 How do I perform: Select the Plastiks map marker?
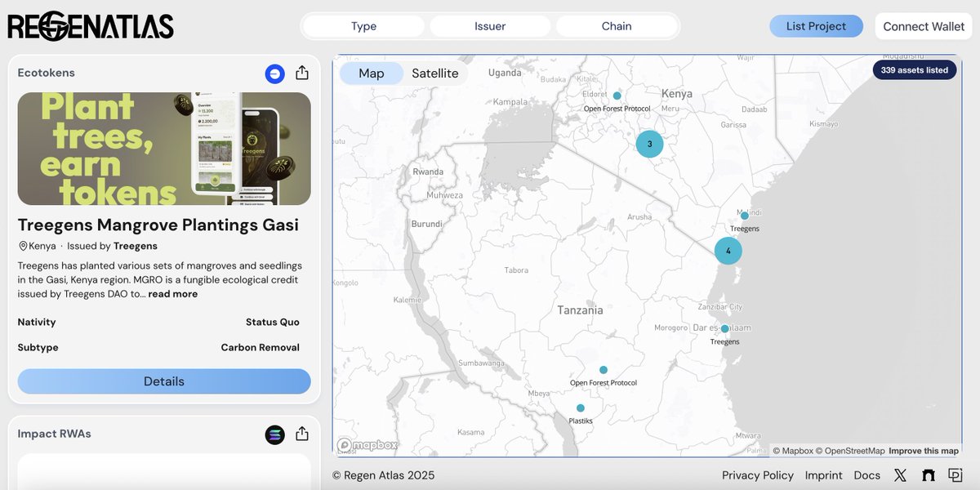pyautogui.click(x=581, y=408)
